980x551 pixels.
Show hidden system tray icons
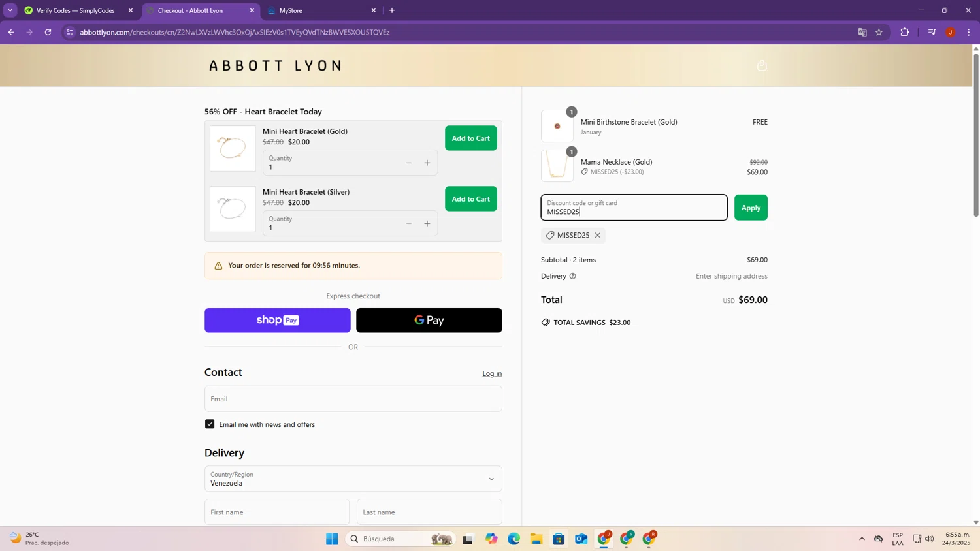(x=862, y=539)
